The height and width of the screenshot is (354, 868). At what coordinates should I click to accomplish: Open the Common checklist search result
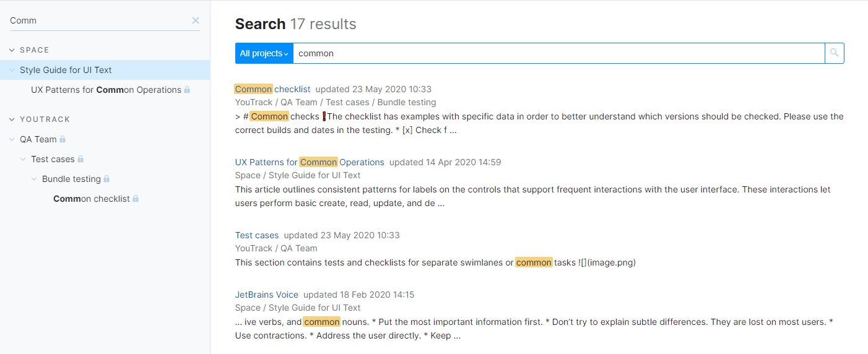272,89
